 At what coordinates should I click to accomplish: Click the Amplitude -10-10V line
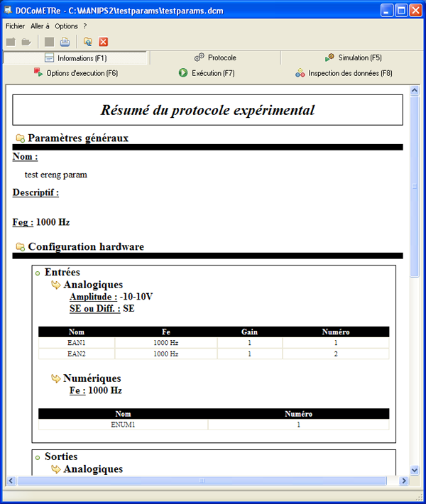[111, 296]
